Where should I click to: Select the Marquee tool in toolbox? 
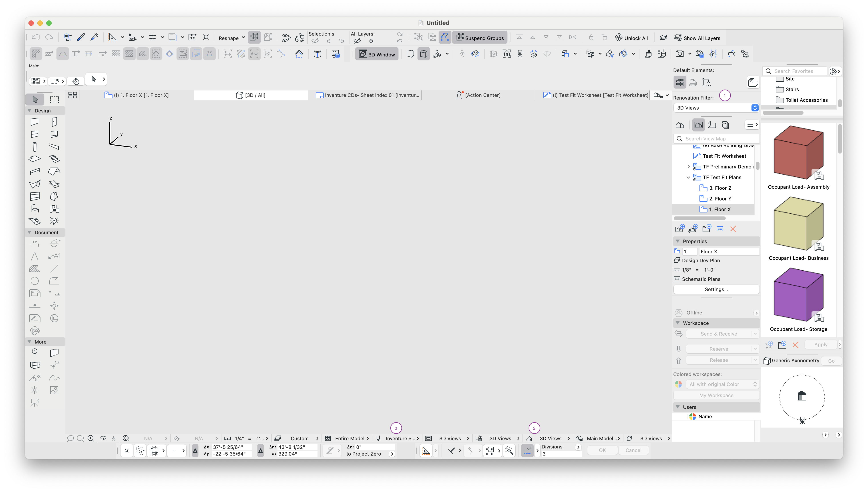[x=54, y=99]
